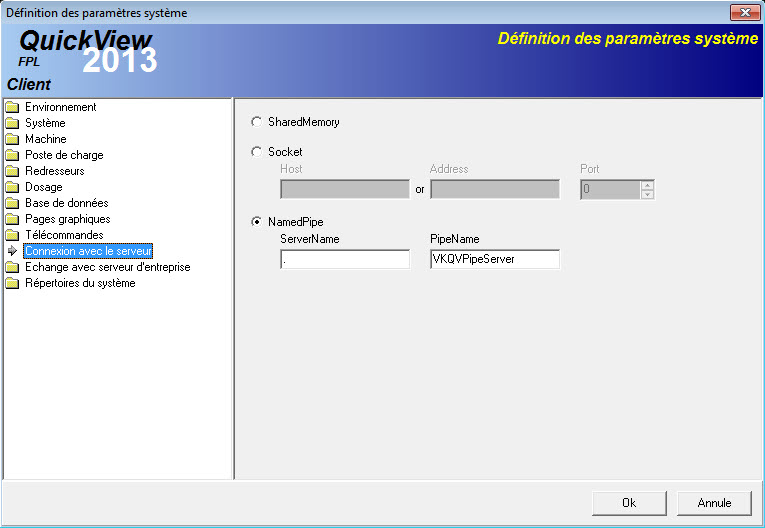Select the Télécommandes entry
Viewport: 765px width, 528px height.
coord(64,235)
